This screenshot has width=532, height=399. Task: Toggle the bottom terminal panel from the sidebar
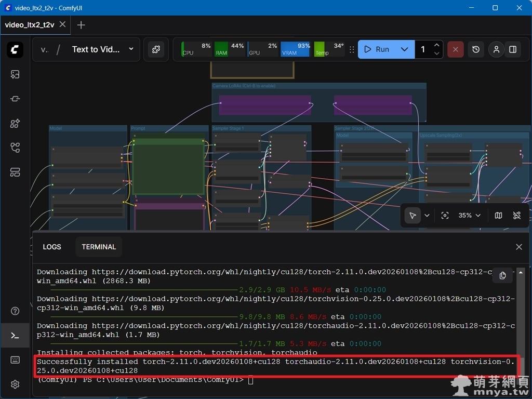[x=15, y=336]
